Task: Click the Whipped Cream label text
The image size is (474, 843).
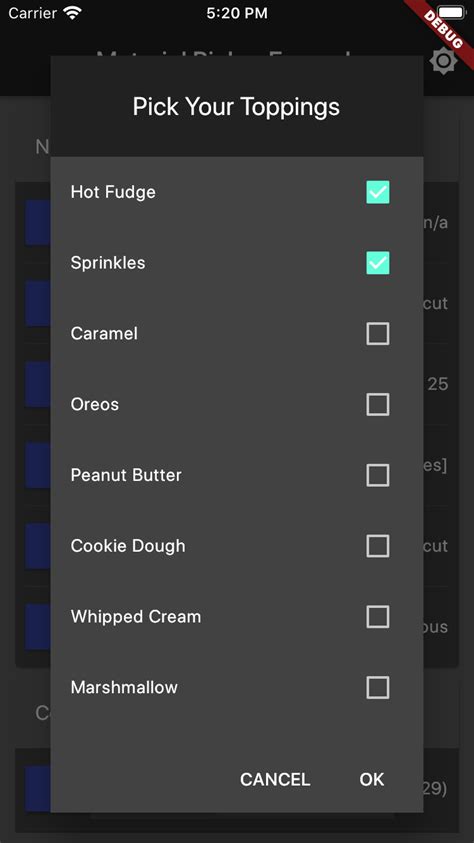Action: (136, 617)
